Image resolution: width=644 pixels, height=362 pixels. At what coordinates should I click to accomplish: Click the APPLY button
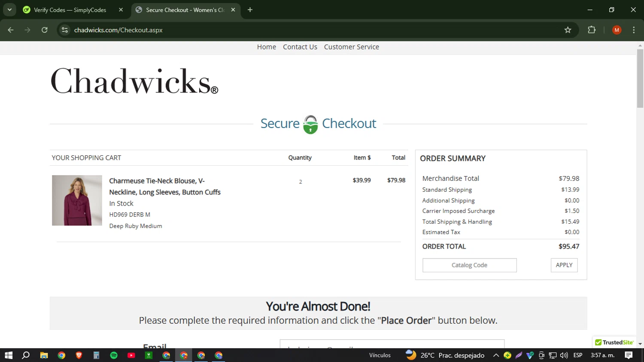(564, 265)
